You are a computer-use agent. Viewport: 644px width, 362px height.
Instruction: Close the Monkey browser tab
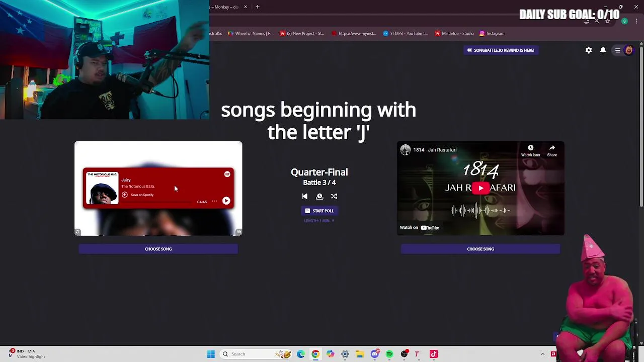point(246,7)
